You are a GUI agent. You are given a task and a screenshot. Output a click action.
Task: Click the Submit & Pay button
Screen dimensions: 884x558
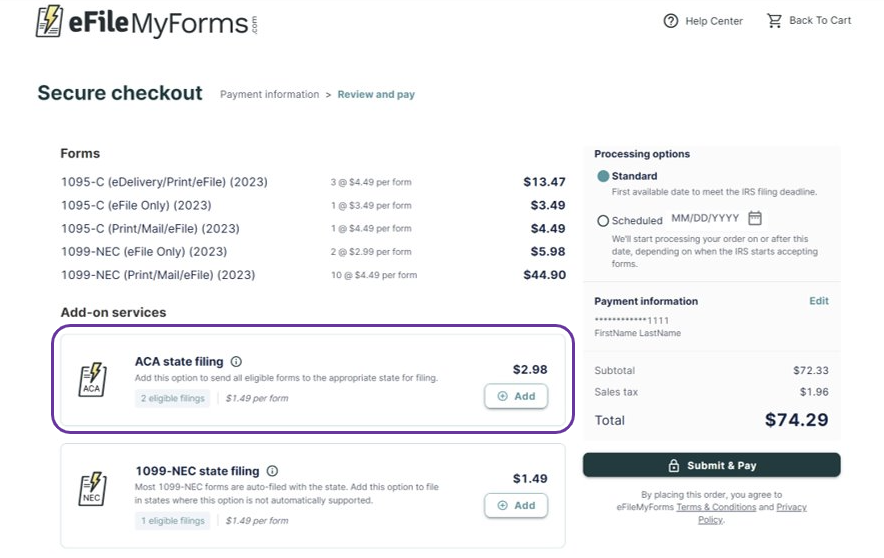click(711, 465)
